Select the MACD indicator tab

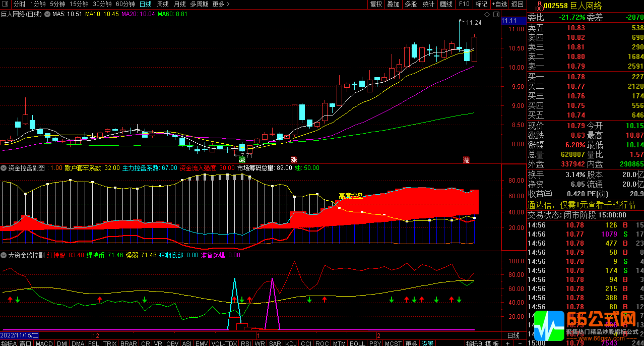pos(44,343)
